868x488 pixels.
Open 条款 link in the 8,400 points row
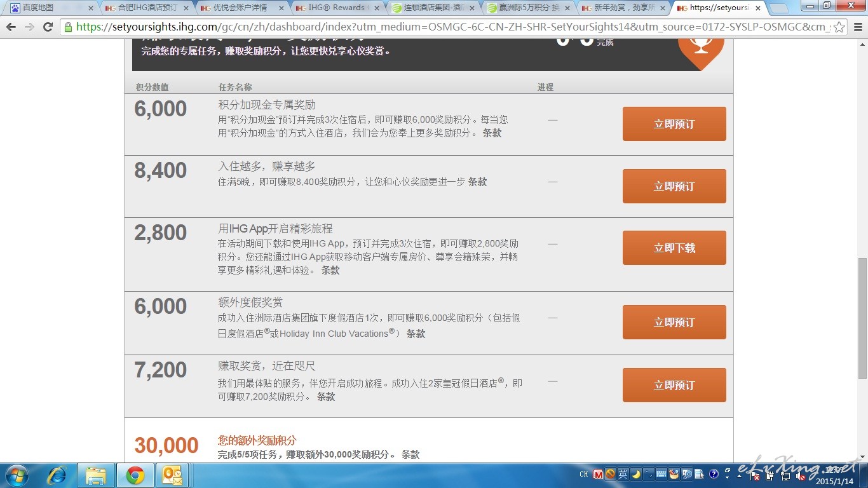coord(477,182)
